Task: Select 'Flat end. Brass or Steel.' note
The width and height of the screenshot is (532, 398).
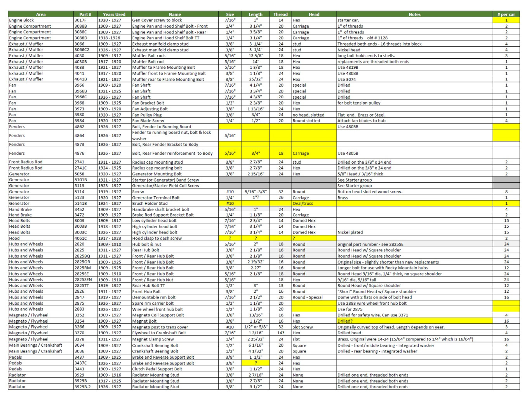Action: (362, 115)
